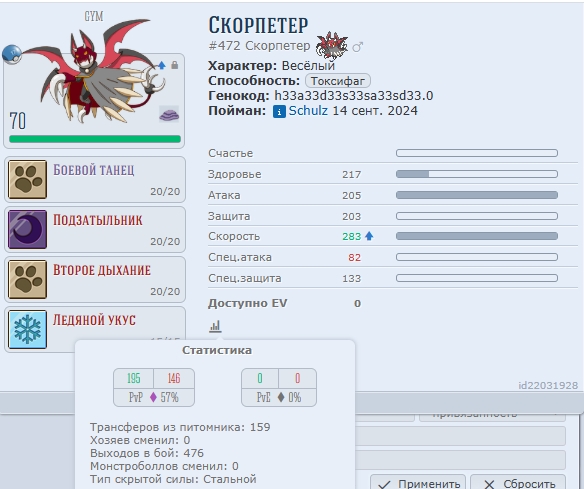Click the Тип скрытой силы: Стальной line
584x489 pixels.
(x=173, y=479)
